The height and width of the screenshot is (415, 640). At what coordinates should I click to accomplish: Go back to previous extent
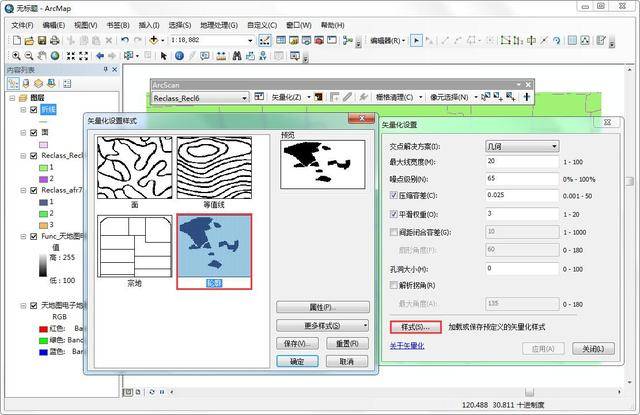point(100,56)
